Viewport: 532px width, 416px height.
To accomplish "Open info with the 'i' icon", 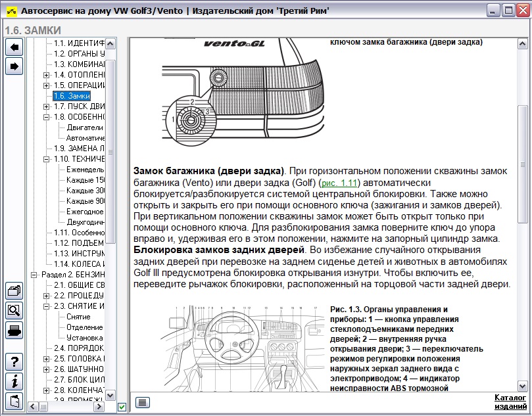I will click(x=14, y=381).
